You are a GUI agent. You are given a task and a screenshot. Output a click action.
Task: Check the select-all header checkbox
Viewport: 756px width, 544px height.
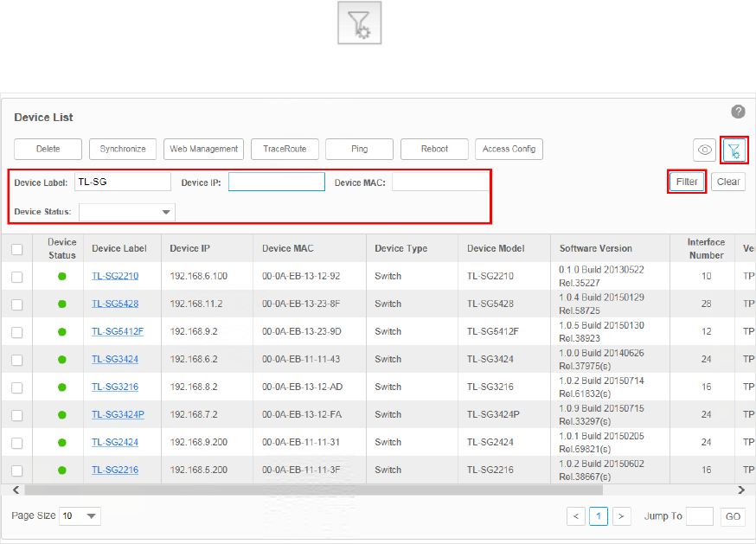point(17,249)
